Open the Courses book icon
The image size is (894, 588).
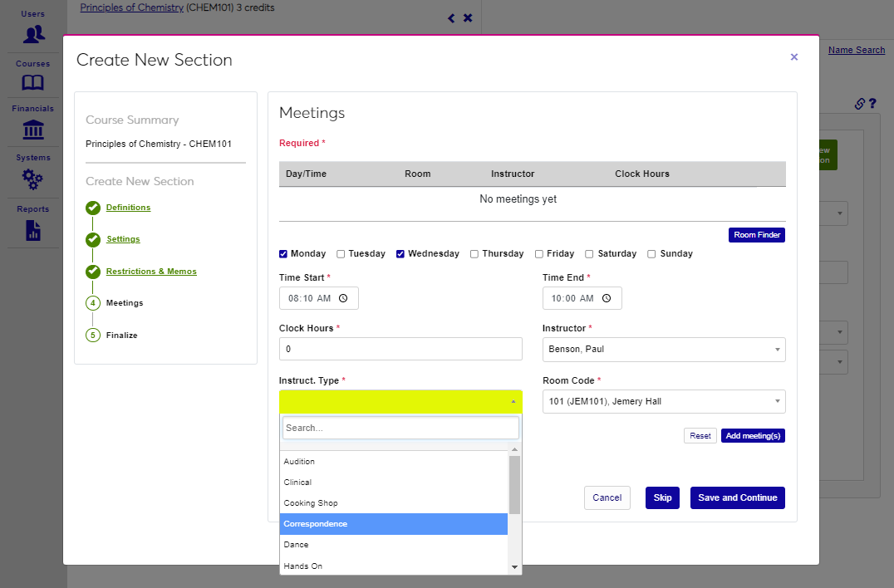[x=33, y=83]
